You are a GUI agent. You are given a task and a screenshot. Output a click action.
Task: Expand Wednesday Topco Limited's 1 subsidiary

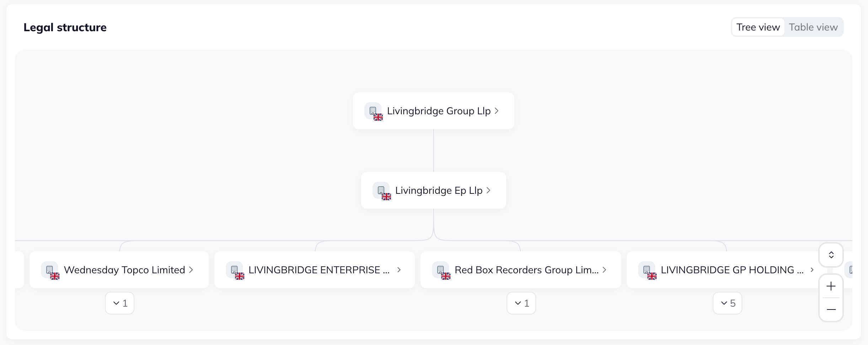tap(120, 303)
